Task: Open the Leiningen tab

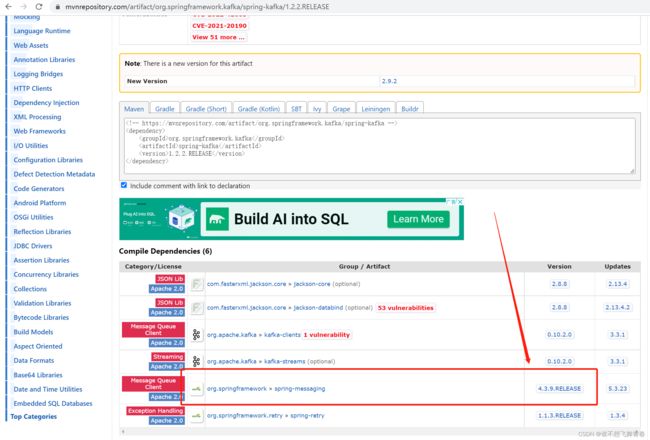Action: pyautogui.click(x=376, y=109)
